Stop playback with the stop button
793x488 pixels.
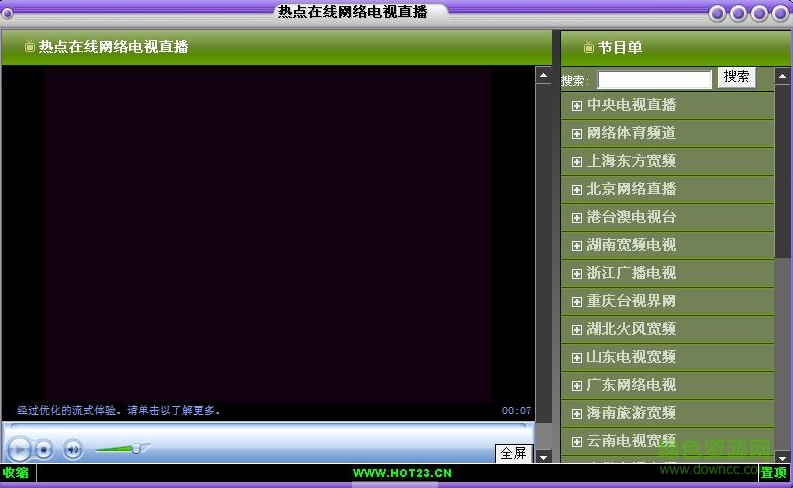point(44,449)
